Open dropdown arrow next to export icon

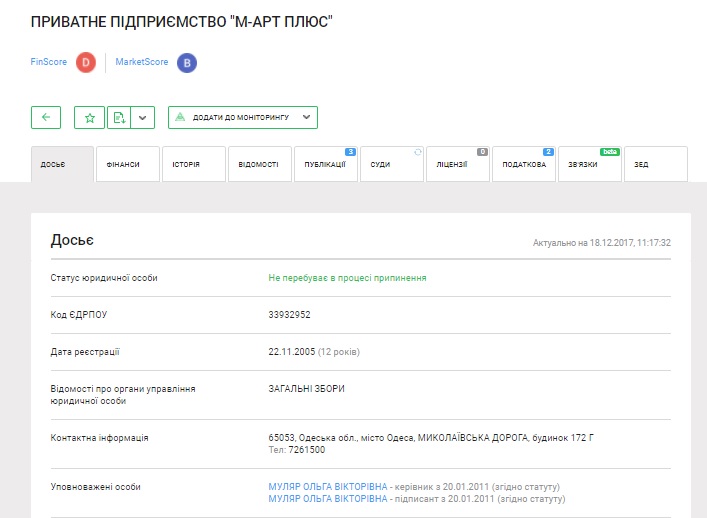coord(143,118)
